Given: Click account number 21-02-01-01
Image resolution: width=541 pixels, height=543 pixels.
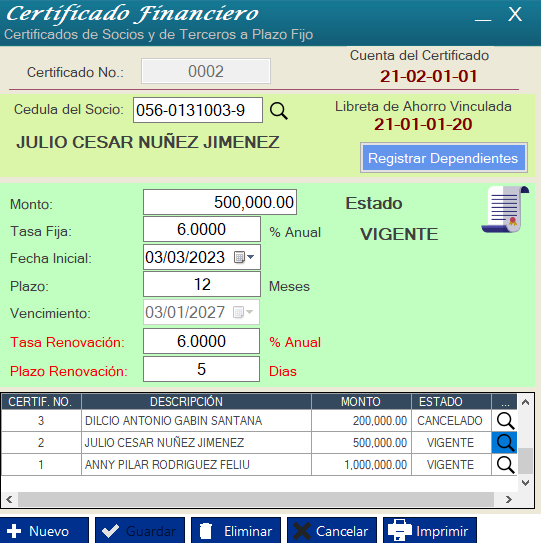Looking at the screenshot, I should (x=428, y=76).
